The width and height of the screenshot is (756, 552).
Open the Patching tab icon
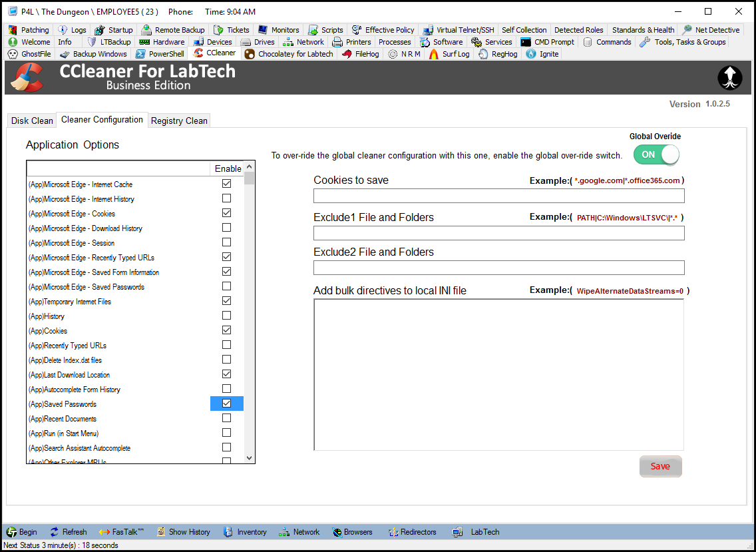coord(13,30)
